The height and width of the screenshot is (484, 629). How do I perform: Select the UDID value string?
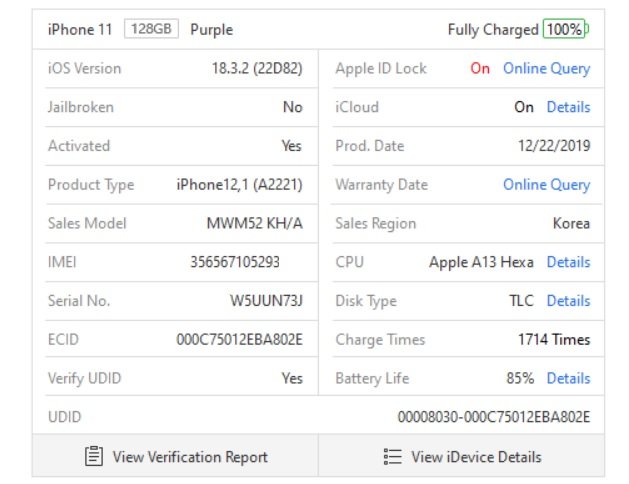(x=494, y=417)
